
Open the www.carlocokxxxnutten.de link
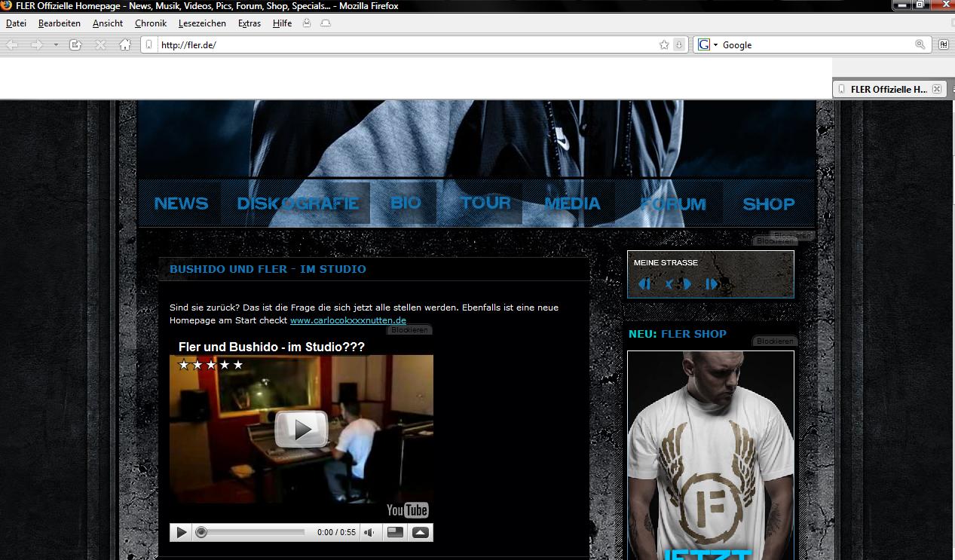[347, 320]
